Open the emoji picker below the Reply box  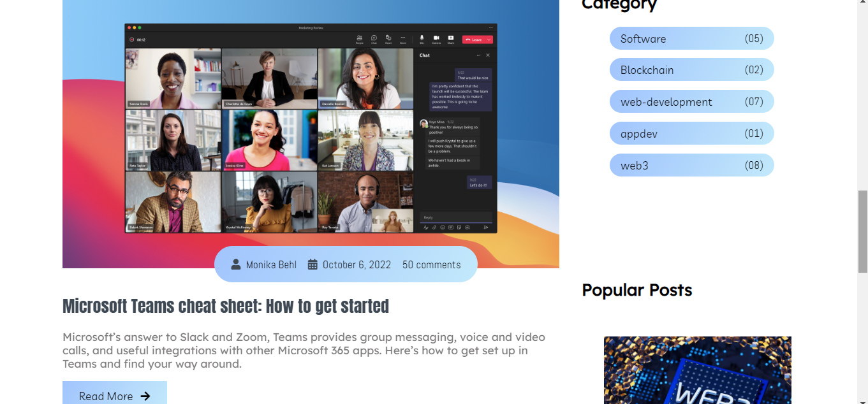(443, 227)
